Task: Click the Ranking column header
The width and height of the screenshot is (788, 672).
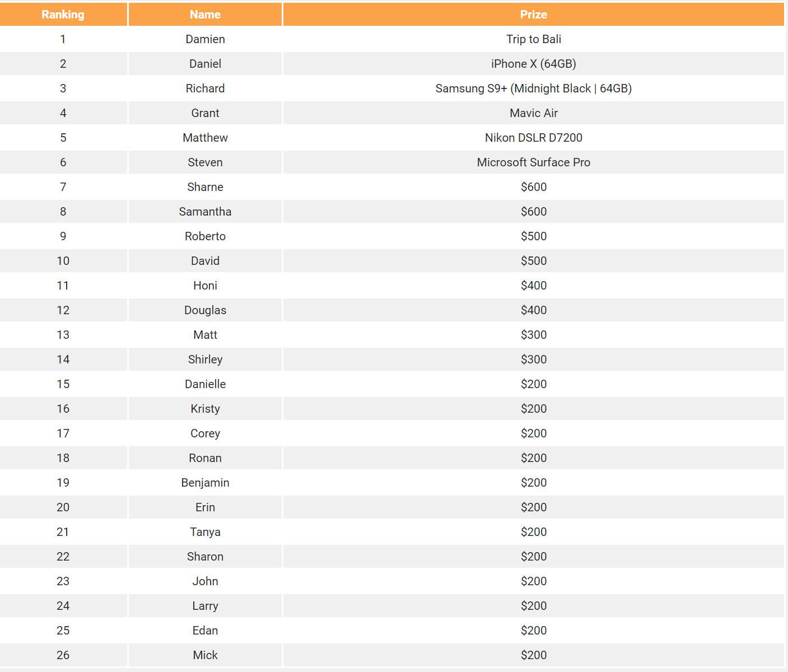Action: 63,15
